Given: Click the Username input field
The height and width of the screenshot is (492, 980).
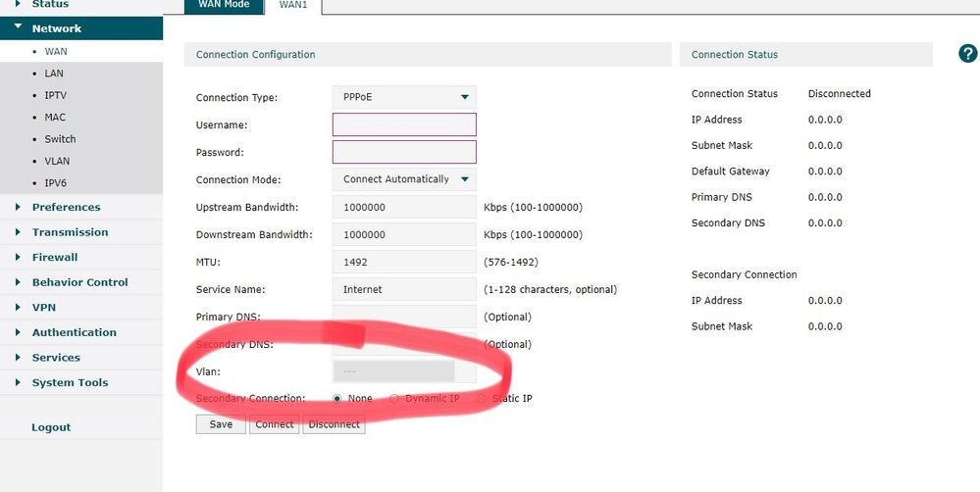Looking at the screenshot, I should click(x=404, y=124).
